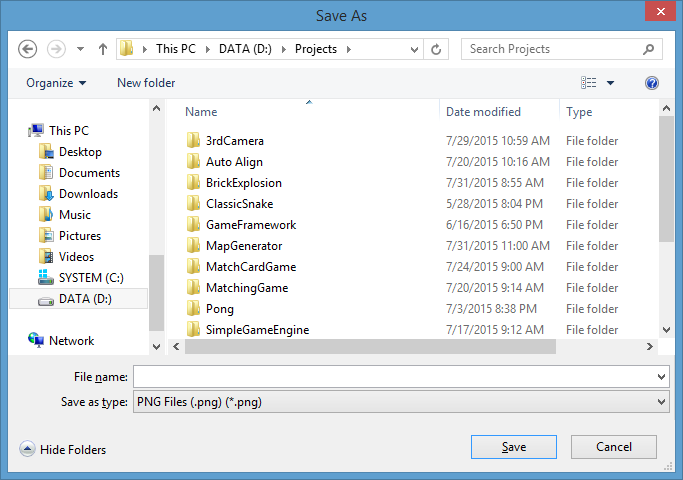Image resolution: width=683 pixels, height=480 pixels.
Task: Refresh the Projects folder view
Action: click(x=436, y=49)
